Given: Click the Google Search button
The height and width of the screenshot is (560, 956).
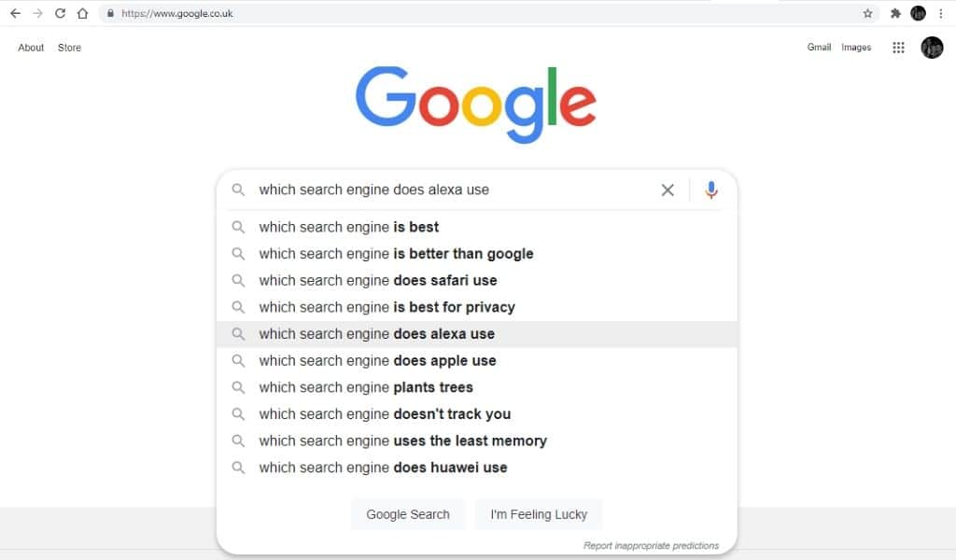Looking at the screenshot, I should coord(408,514).
